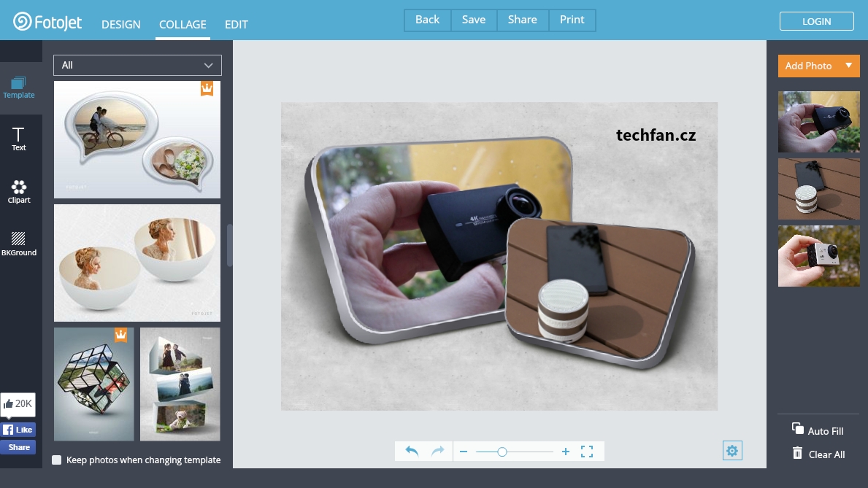Zoom out with the minus icon
The image size is (868, 488).
464,452
